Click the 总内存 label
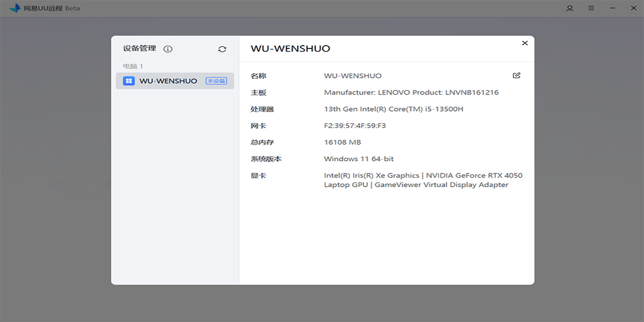Screen dimensions: 644x322 pos(262,142)
